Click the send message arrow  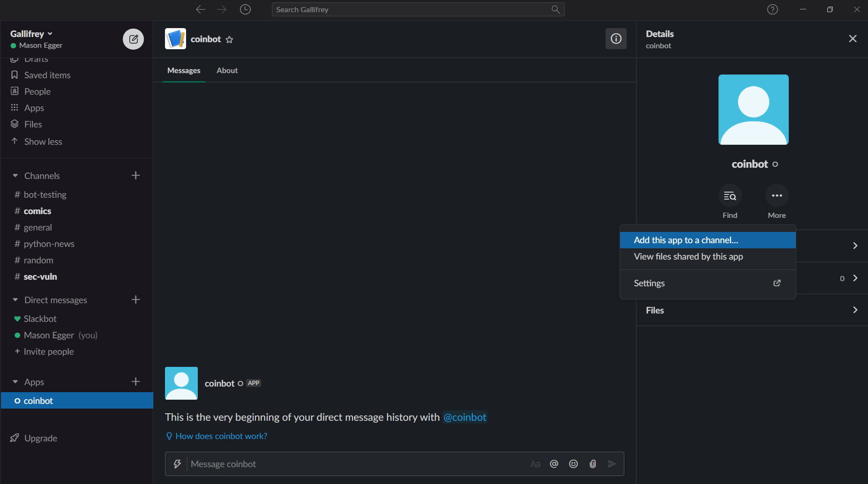(x=612, y=464)
